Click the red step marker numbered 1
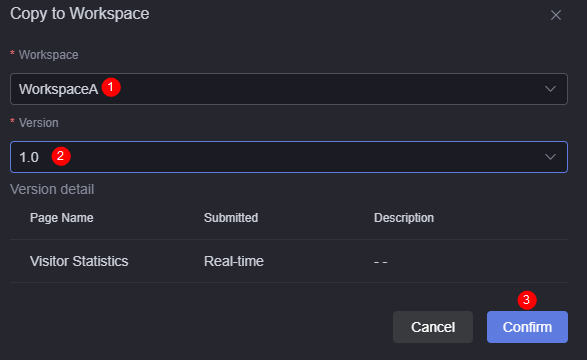Viewport: 587px width, 360px height. tap(111, 87)
